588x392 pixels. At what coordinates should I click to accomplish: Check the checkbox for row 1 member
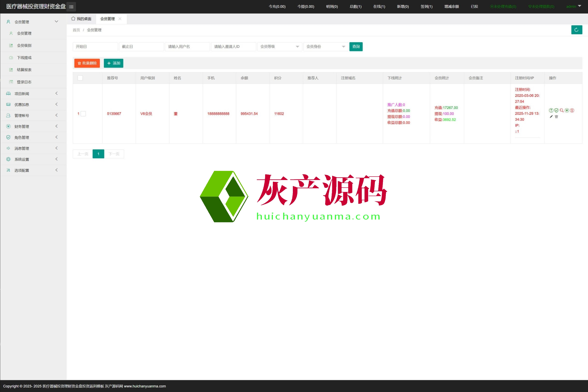pos(83,114)
